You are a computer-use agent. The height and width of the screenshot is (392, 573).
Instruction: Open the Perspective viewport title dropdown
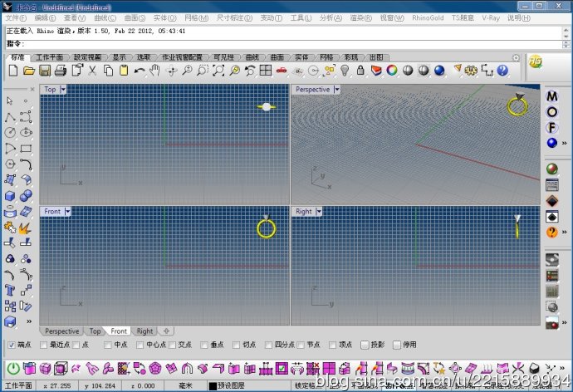point(336,90)
